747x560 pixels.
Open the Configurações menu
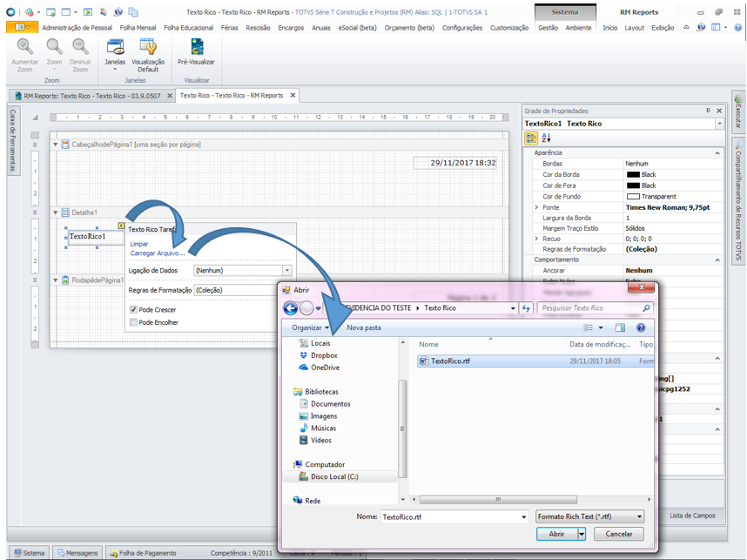[x=462, y=28]
